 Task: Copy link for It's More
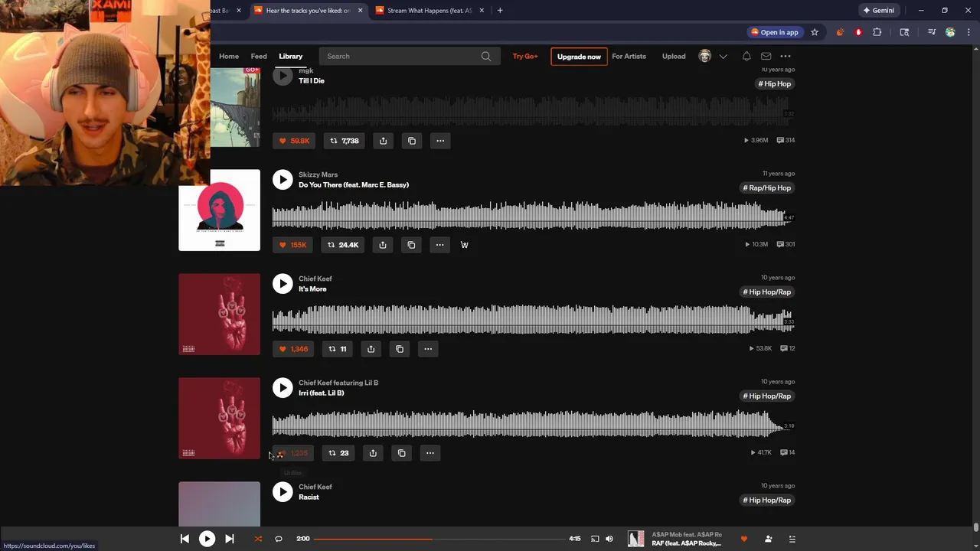400,349
